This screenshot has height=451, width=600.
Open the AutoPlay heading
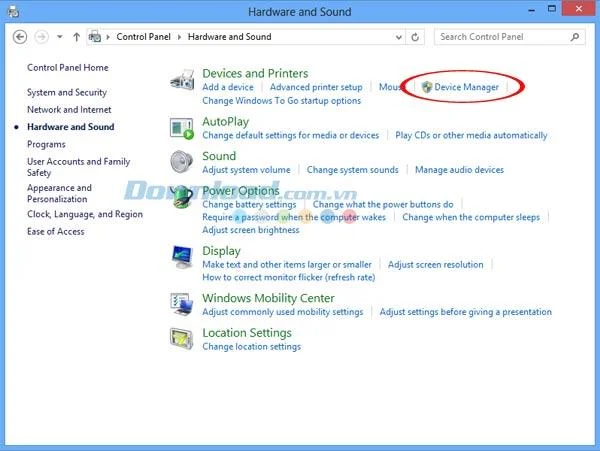[226, 122]
